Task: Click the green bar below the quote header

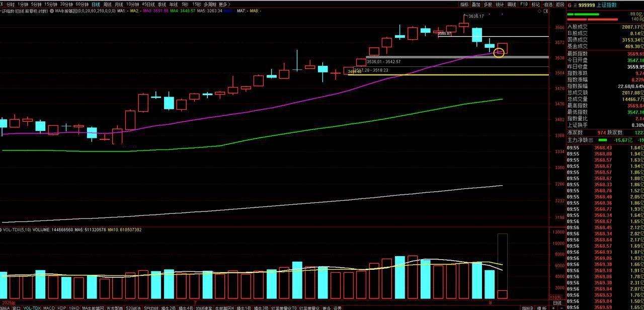Action: pos(583,14)
